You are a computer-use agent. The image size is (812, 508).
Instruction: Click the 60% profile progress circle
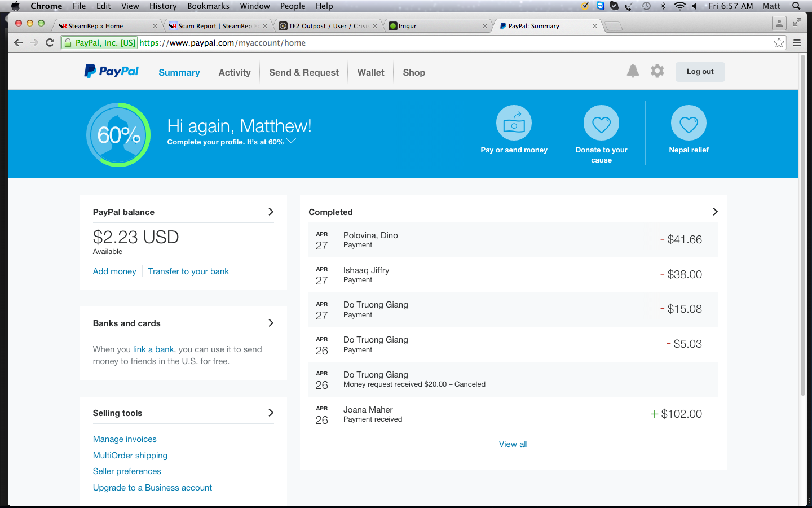(x=118, y=135)
